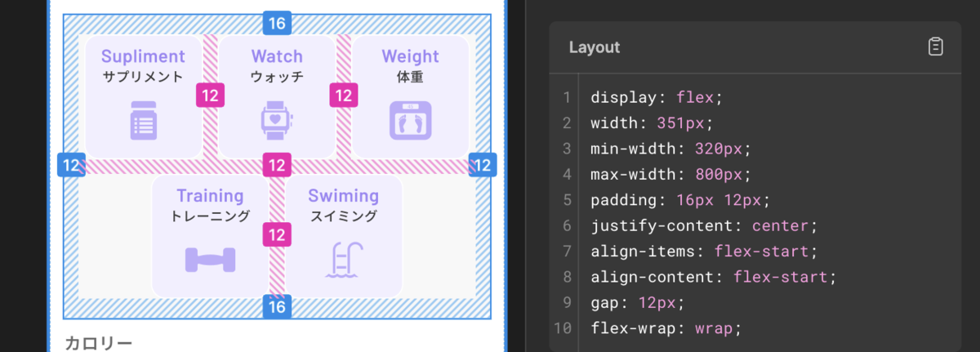Screen dimensions: 980x352
Task: Click the 'justify-content: center;' line
Action: 704,225
